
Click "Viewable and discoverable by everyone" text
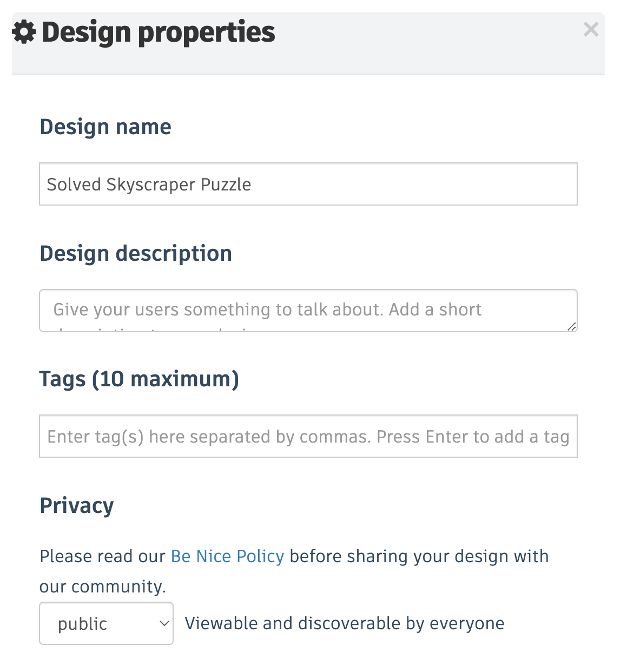tap(345, 623)
